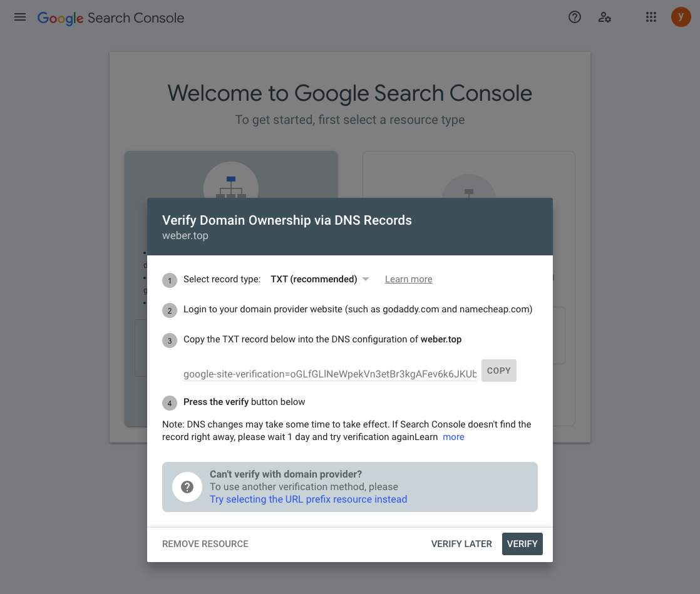
Task: Try selecting the URL prefix resource instead
Action: click(x=308, y=499)
